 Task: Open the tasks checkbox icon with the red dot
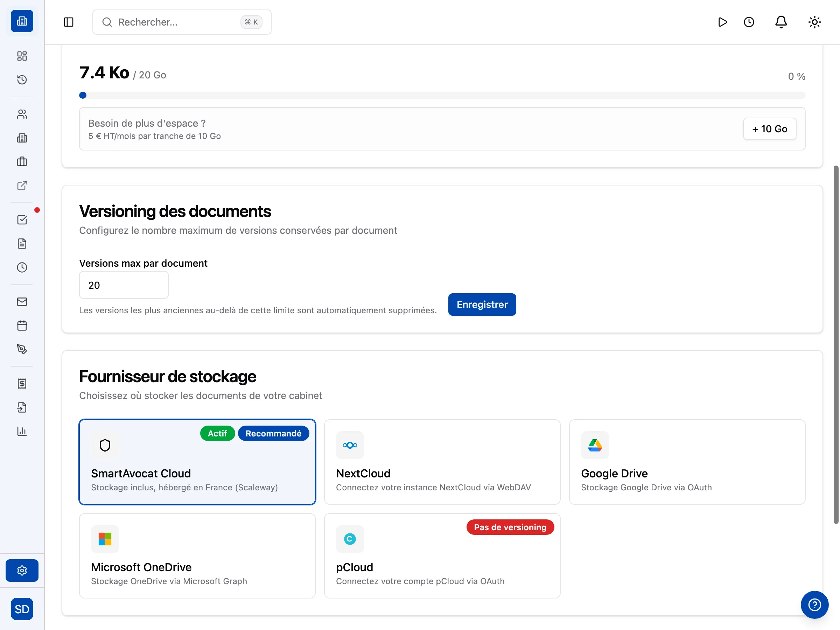pos(22,220)
